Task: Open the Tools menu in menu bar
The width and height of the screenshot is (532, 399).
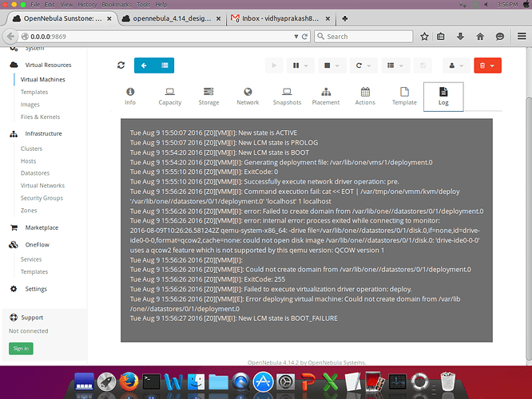Action: pos(144,5)
